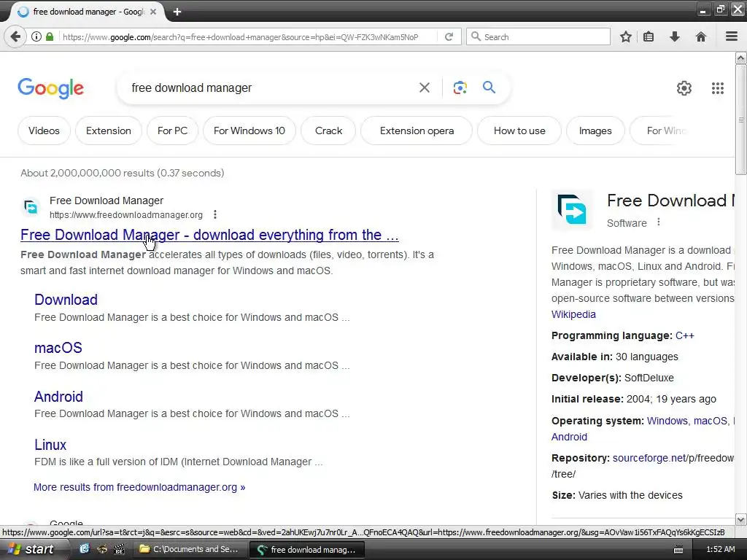Image resolution: width=747 pixels, height=560 pixels.
Task: Open Google quick settings gear
Action: pos(684,88)
